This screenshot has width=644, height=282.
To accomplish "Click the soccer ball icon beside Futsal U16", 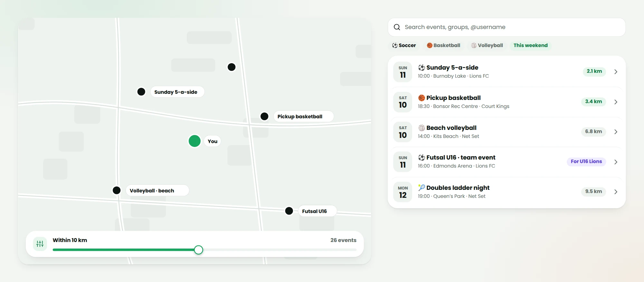I will point(421,158).
